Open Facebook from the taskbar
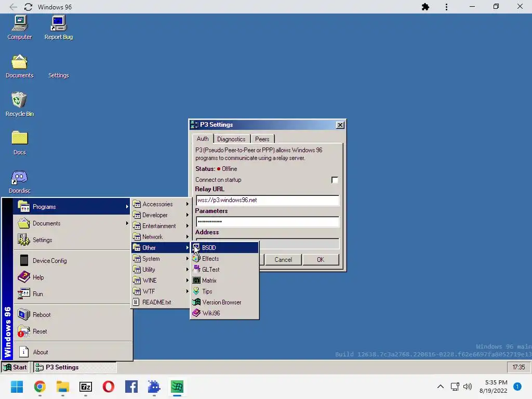 [131, 387]
